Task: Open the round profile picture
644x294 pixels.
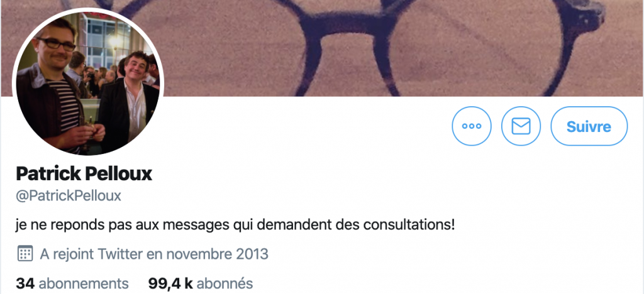Action: [88, 82]
